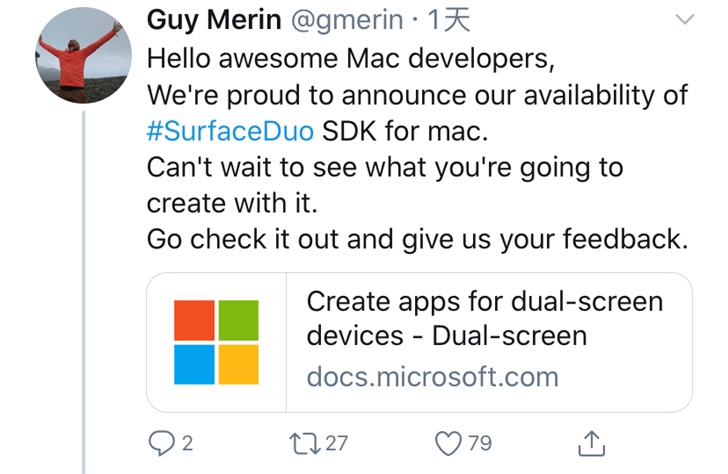The height and width of the screenshot is (474, 728).
Task: Click the Microsoft logo in the link card
Action: click(216, 342)
